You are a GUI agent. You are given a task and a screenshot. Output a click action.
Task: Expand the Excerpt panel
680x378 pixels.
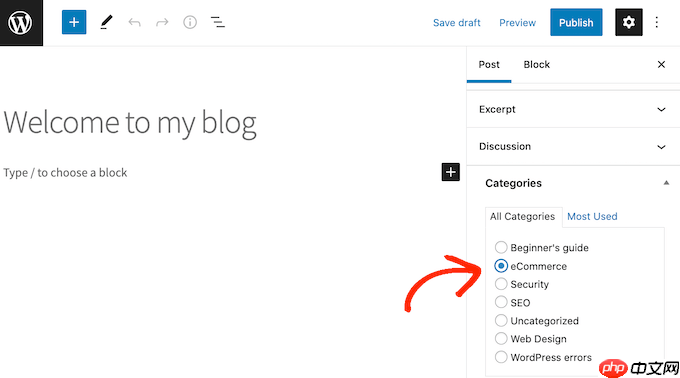[573, 109]
